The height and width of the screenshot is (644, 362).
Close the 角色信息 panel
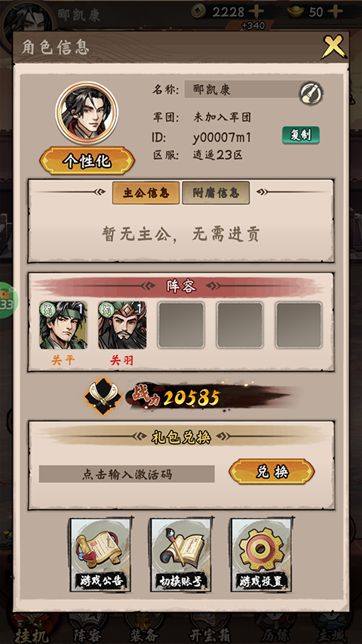tap(333, 46)
